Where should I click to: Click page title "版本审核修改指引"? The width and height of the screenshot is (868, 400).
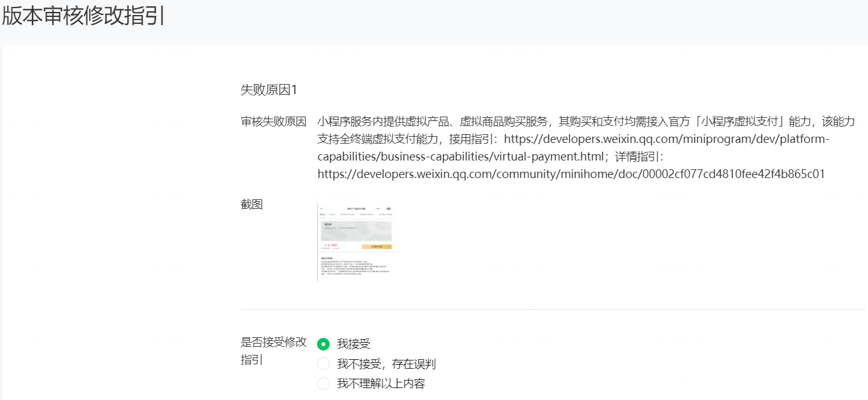(x=83, y=16)
